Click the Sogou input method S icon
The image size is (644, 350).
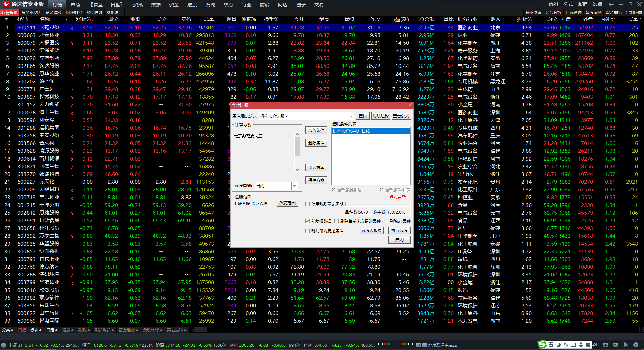pos(542,344)
